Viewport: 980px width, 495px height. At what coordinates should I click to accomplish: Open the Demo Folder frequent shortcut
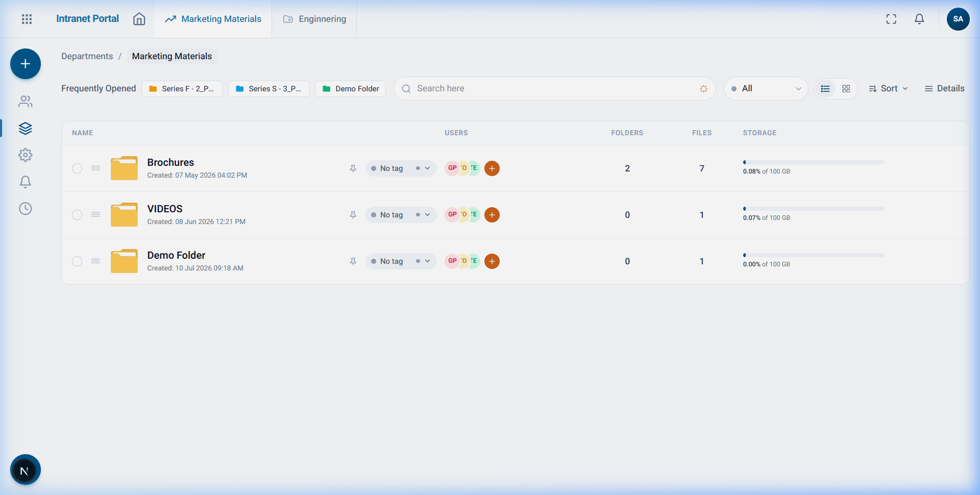coord(351,89)
